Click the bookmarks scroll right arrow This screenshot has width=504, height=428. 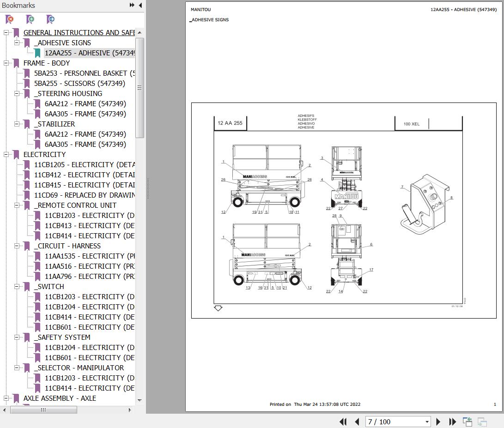[x=129, y=410]
